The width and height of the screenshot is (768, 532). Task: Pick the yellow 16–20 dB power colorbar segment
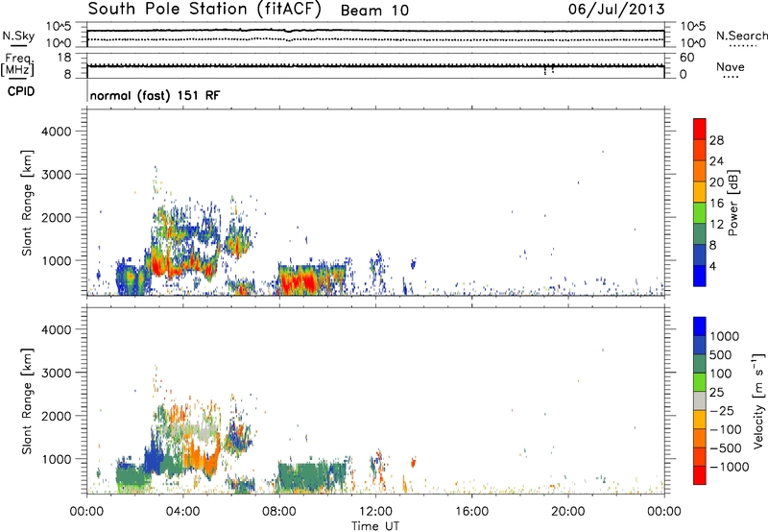point(700,192)
